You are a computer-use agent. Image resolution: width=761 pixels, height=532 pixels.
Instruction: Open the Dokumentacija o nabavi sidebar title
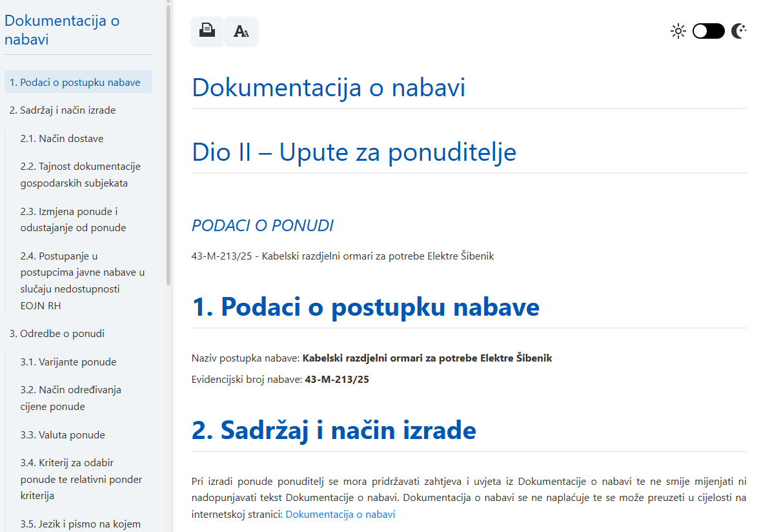(62, 30)
